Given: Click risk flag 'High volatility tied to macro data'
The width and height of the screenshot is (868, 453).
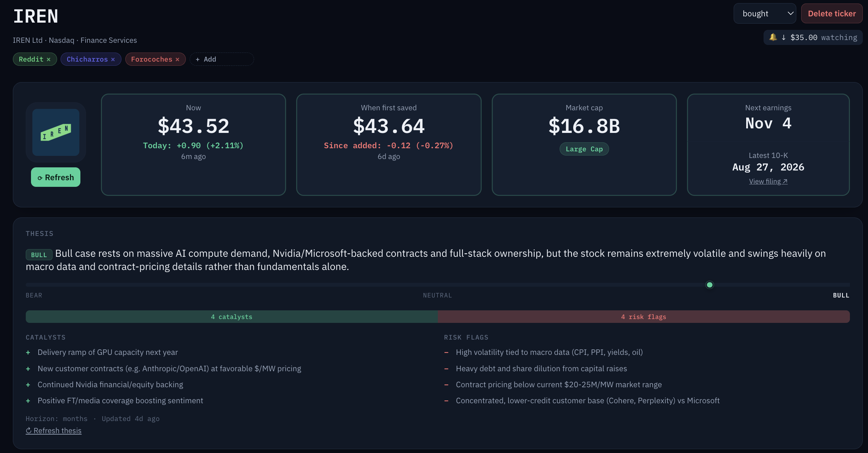Looking at the screenshot, I should (549, 352).
